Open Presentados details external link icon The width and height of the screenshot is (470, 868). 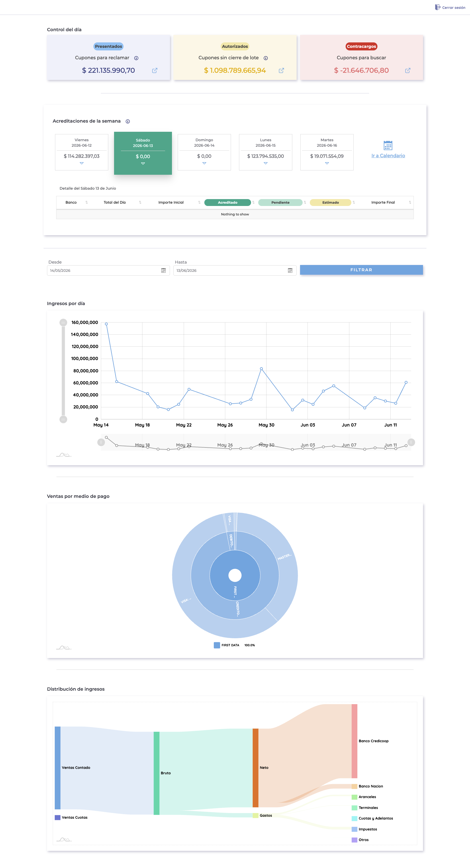point(155,70)
